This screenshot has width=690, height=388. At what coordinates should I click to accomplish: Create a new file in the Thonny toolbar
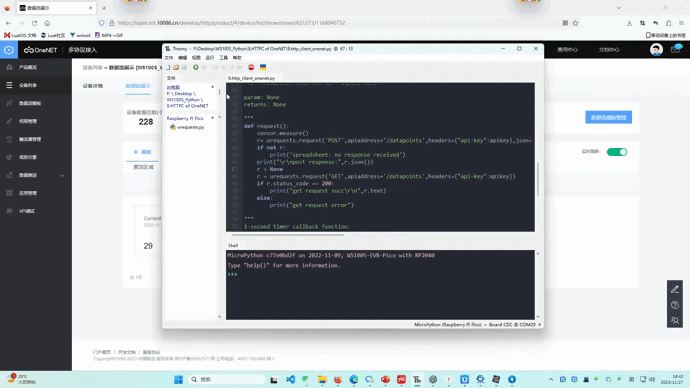(168, 67)
